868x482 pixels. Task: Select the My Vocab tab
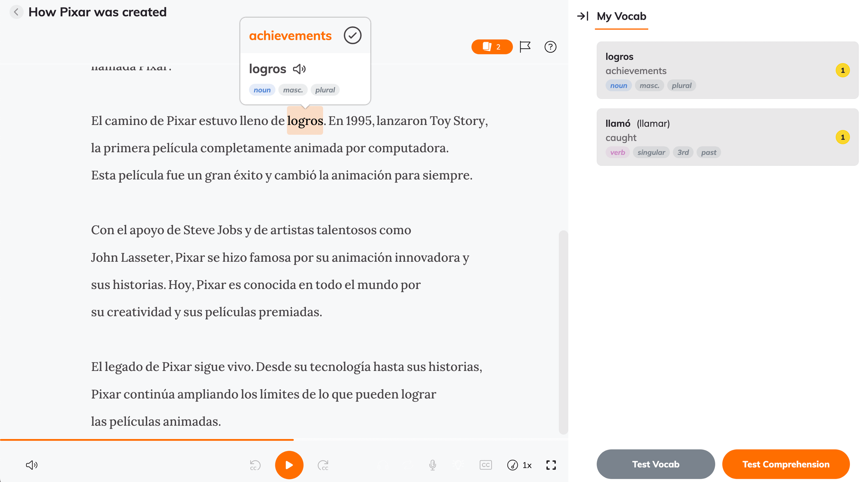point(621,16)
